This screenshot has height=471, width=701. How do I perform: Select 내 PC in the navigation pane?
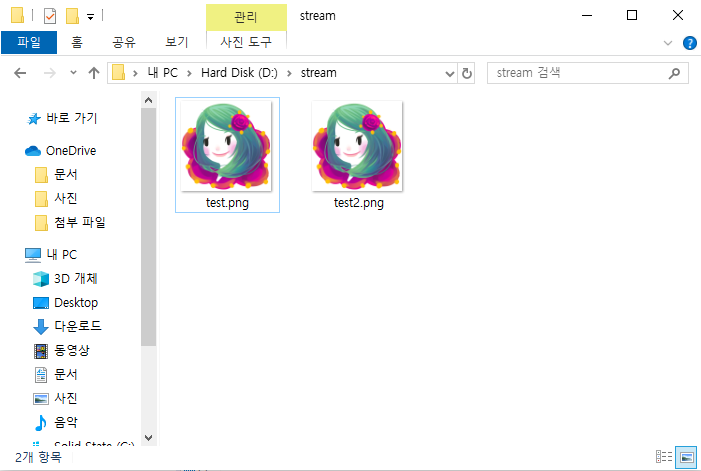pos(62,255)
